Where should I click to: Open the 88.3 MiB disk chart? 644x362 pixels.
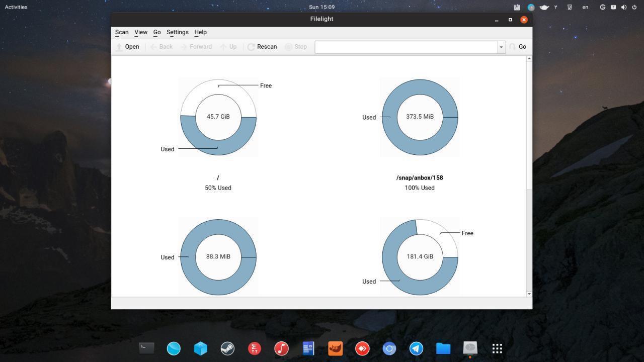218,257
